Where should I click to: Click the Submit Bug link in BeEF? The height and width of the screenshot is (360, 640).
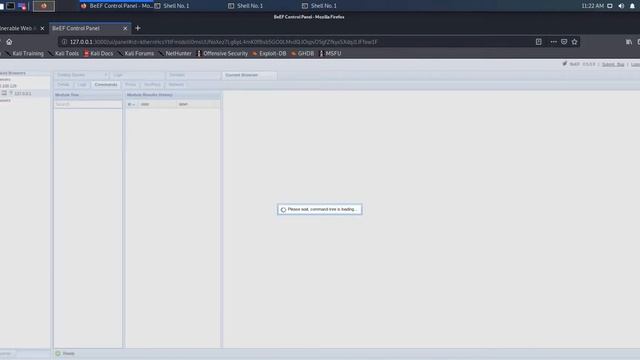[613, 64]
